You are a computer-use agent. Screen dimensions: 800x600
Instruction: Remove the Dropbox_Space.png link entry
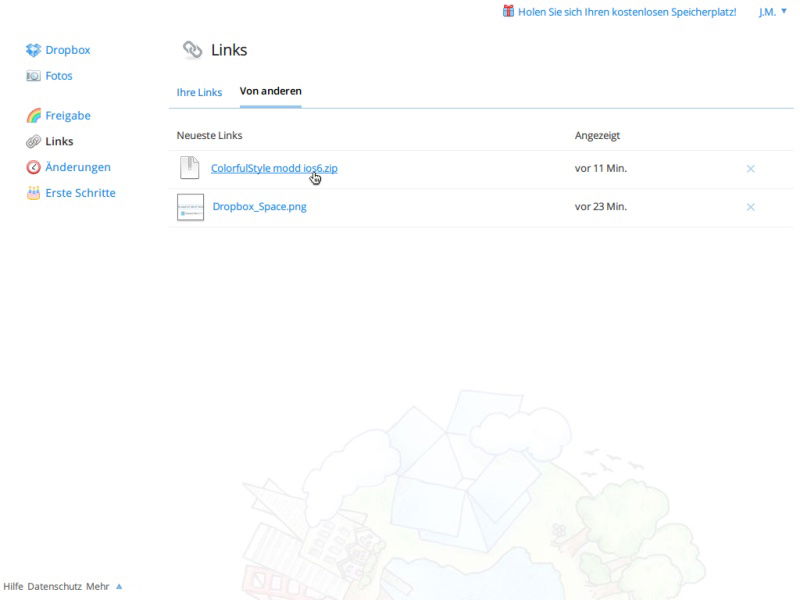point(751,207)
